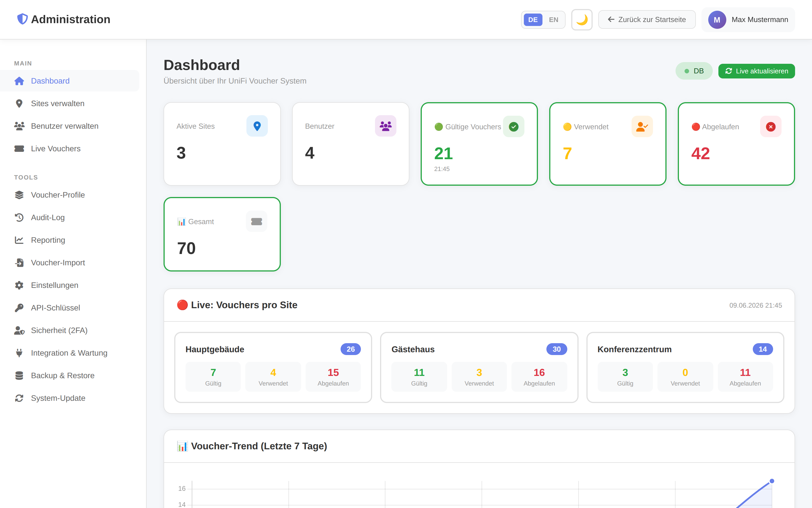Open the Einstellungen page link
Screen dimensions: 812x508
pyautogui.click(x=69, y=285)
